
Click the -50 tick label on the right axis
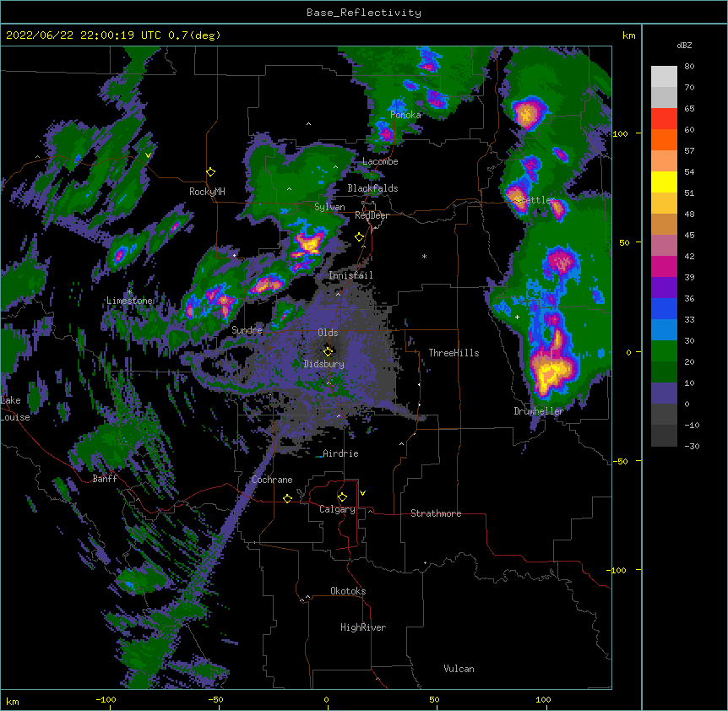[620, 461]
